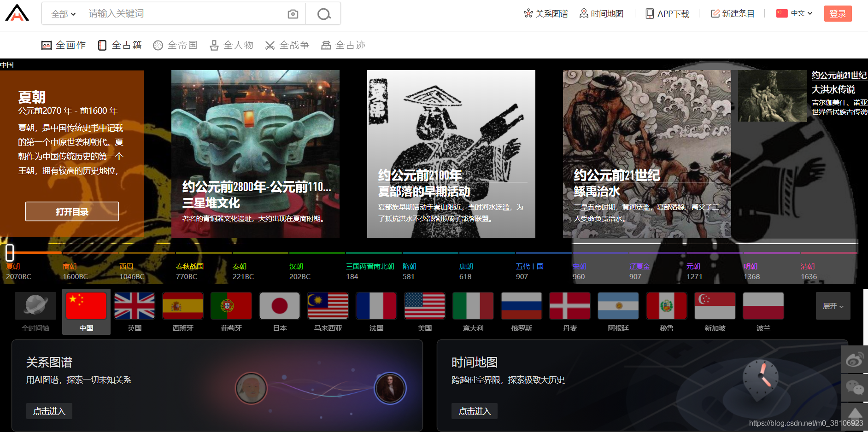
Task: Select the 丹麦 flag icon
Action: pyautogui.click(x=570, y=306)
